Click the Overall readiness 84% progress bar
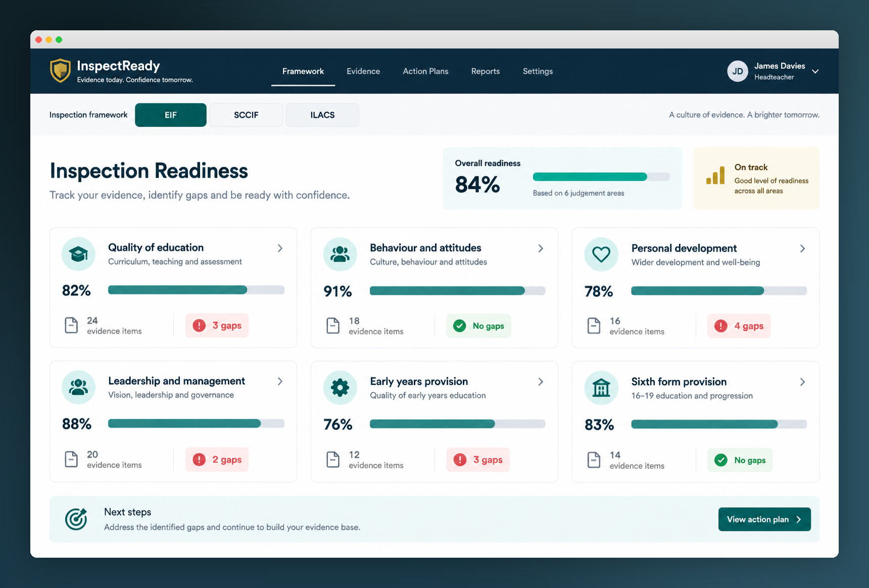 click(601, 177)
